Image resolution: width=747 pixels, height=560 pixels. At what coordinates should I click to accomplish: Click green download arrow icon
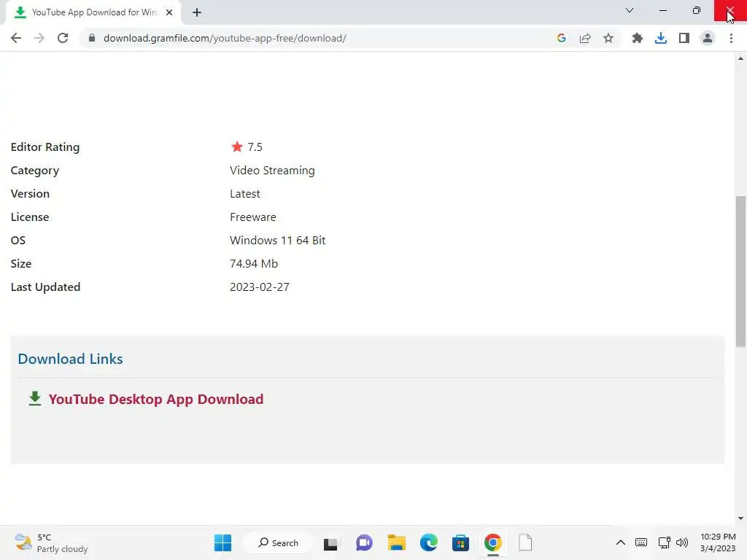(35, 399)
